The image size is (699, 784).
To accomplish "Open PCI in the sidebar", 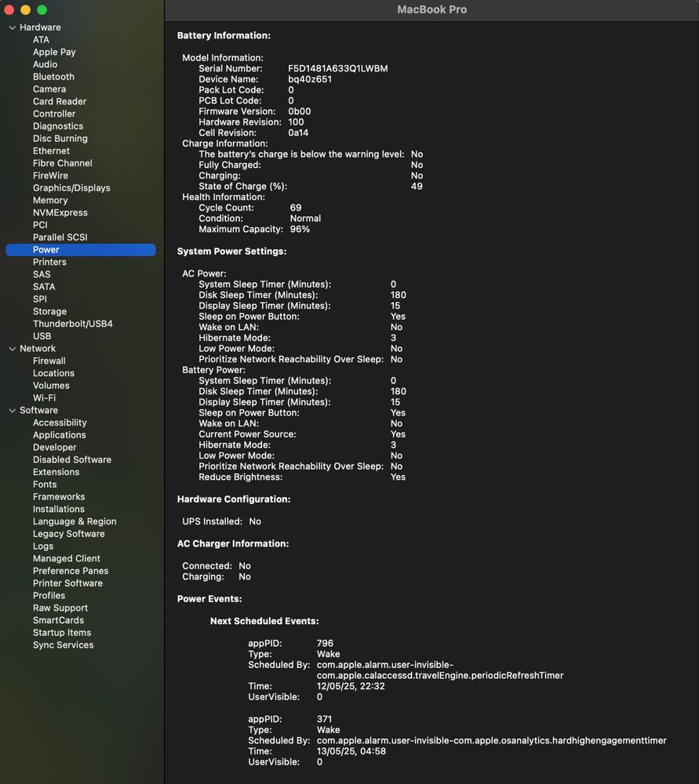I will 40,225.
